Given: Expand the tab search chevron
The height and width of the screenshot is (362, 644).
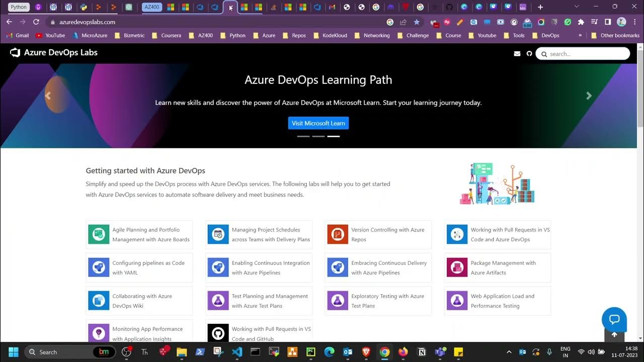Looking at the screenshot, I should [x=577, y=7].
